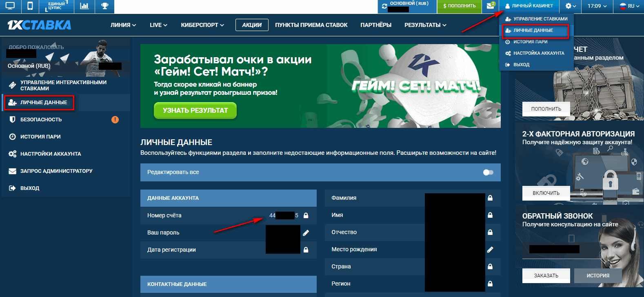
Task: Toggle the 'Редактировать все' switch
Action: coord(488,172)
